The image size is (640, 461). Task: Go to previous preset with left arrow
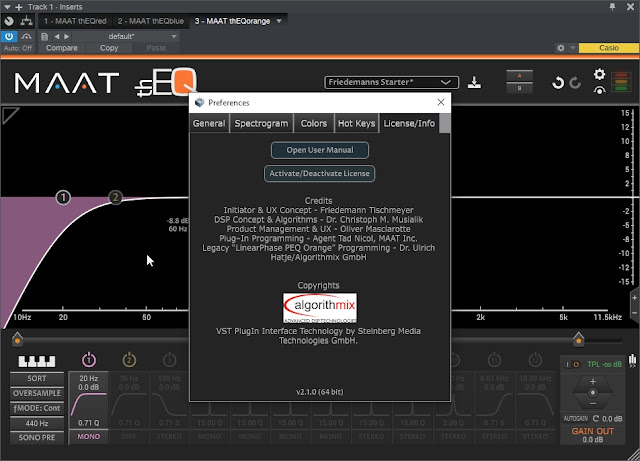point(57,36)
